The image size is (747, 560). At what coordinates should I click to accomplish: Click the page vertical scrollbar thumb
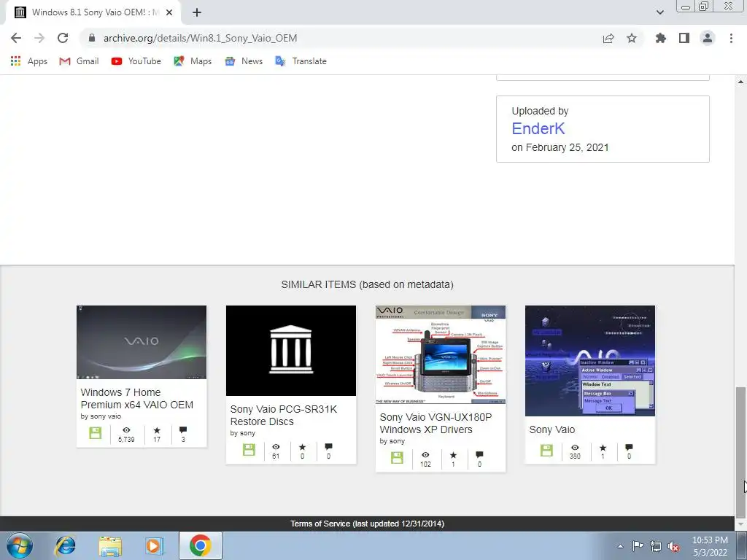740,452
